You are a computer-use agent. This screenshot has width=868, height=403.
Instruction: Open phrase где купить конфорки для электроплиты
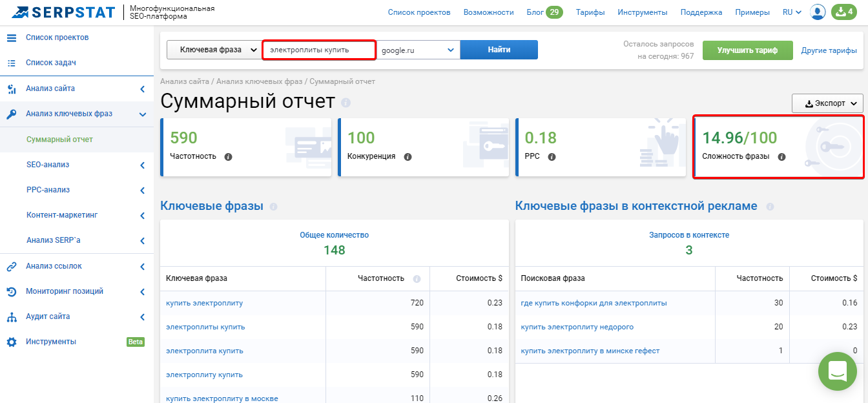point(594,303)
